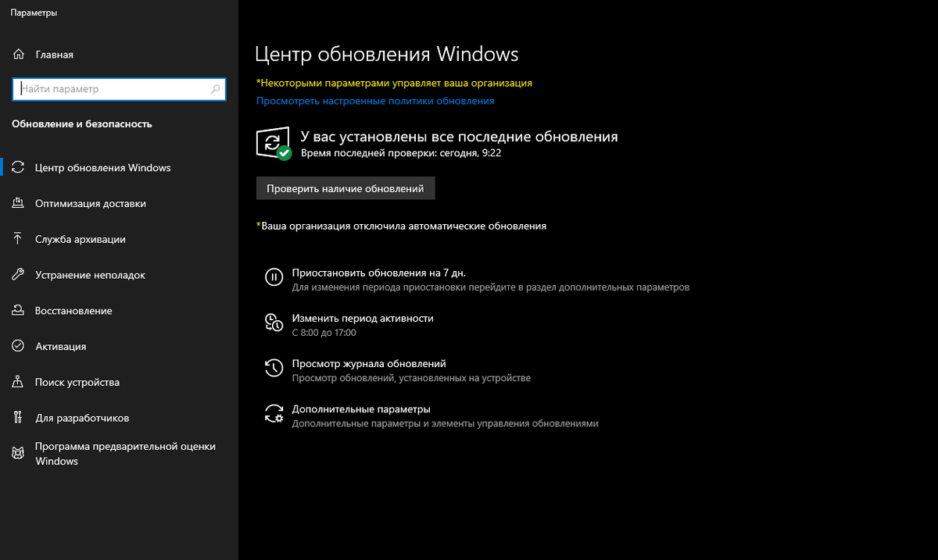Open Служба архивации section
The image size is (938, 560).
(x=81, y=238)
